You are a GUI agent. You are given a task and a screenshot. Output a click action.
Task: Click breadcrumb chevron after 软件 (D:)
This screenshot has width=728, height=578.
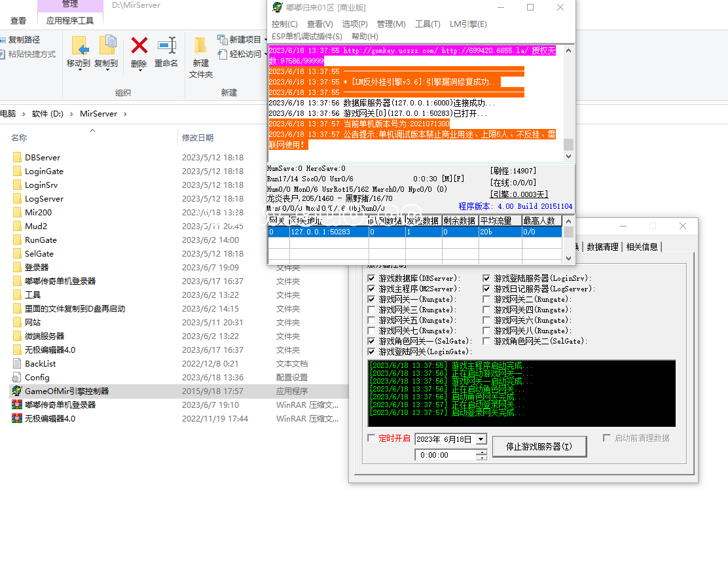[71, 114]
